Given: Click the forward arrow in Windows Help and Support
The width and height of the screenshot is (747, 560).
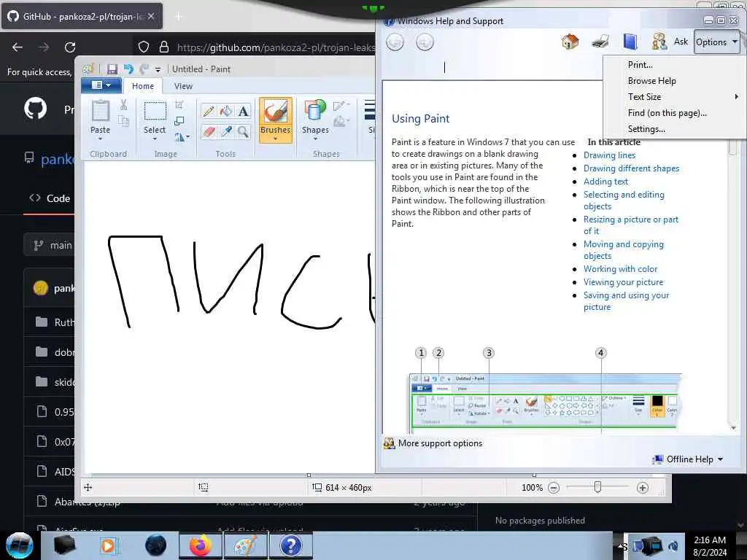Looking at the screenshot, I should [x=425, y=42].
